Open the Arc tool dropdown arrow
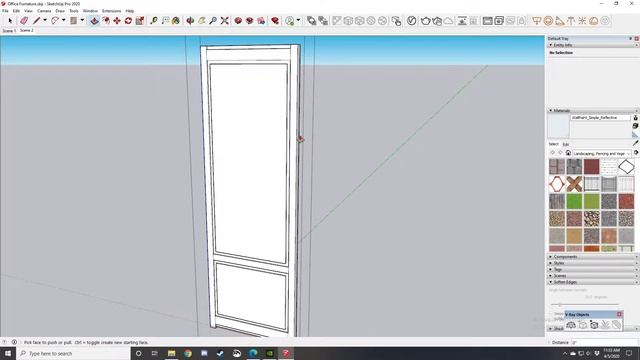 [x=63, y=20]
